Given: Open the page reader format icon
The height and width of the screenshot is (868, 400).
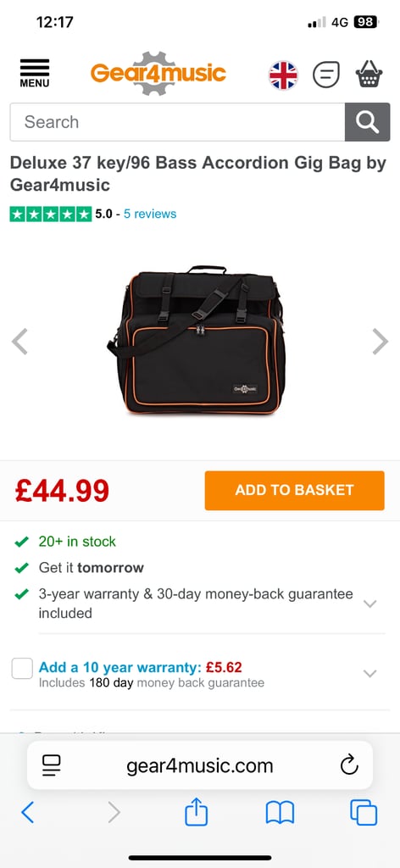Looking at the screenshot, I should [52, 765].
